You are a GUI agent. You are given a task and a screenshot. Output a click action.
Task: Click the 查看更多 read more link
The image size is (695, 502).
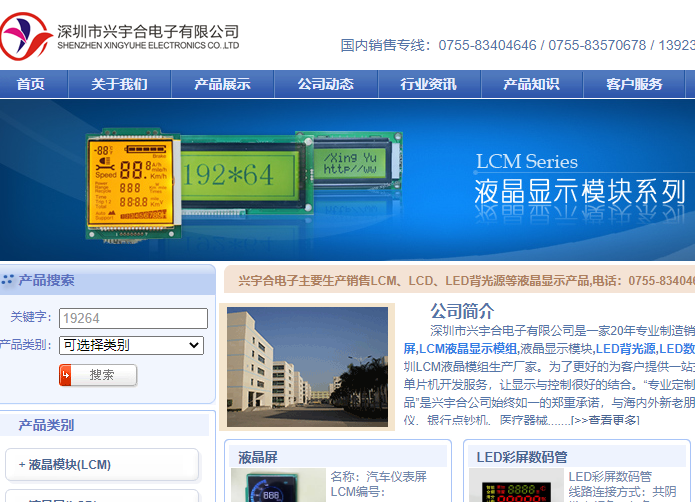point(605,420)
